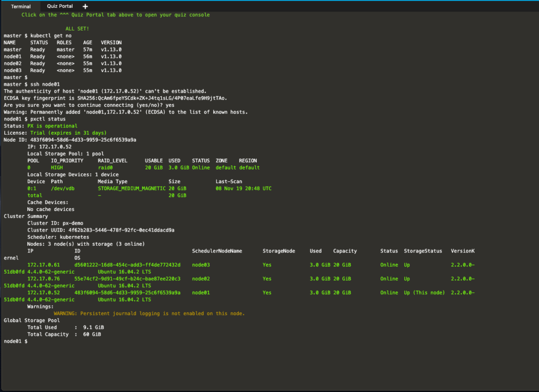Click the ECDSA key fingerprint line
This screenshot has height=392, width=539.
click(x=115, y=98)
